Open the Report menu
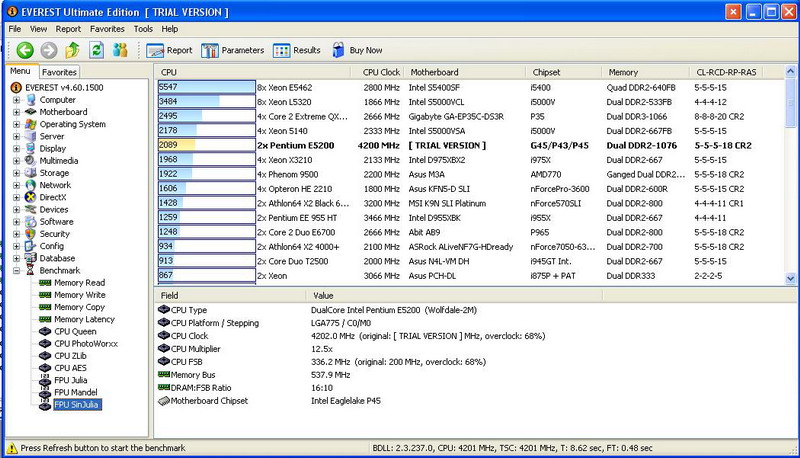Viewport: 800px width, 458px height. [x=68, y=29]
